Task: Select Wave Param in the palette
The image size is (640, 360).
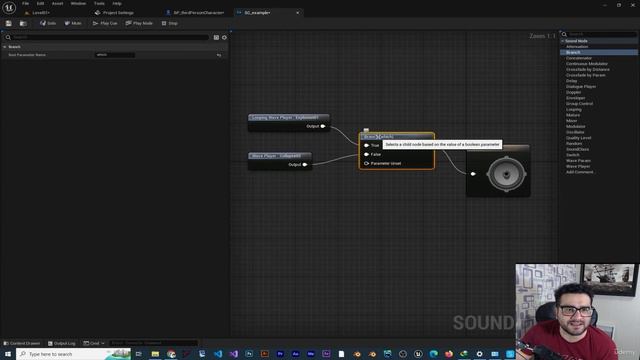Action: (x=578, y=161)
